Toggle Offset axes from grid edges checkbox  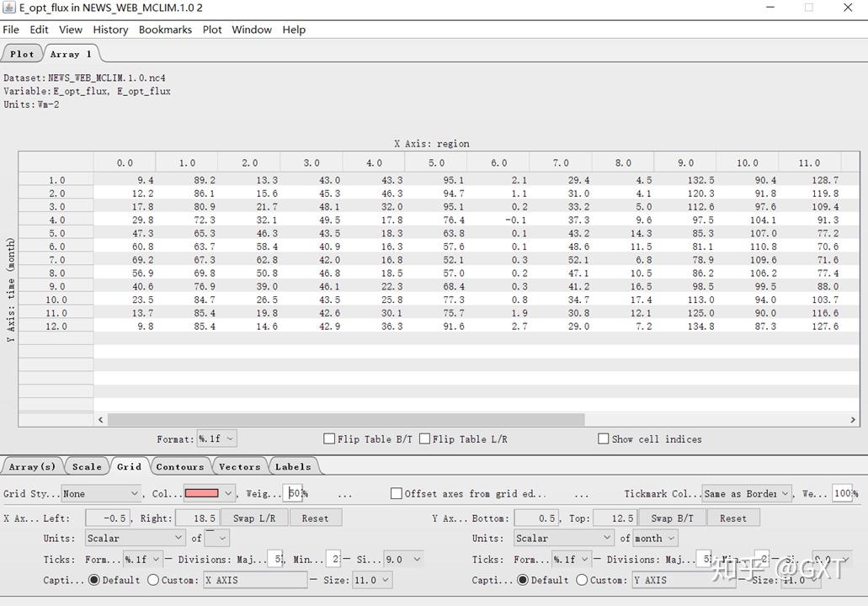(x=397, y=493)
